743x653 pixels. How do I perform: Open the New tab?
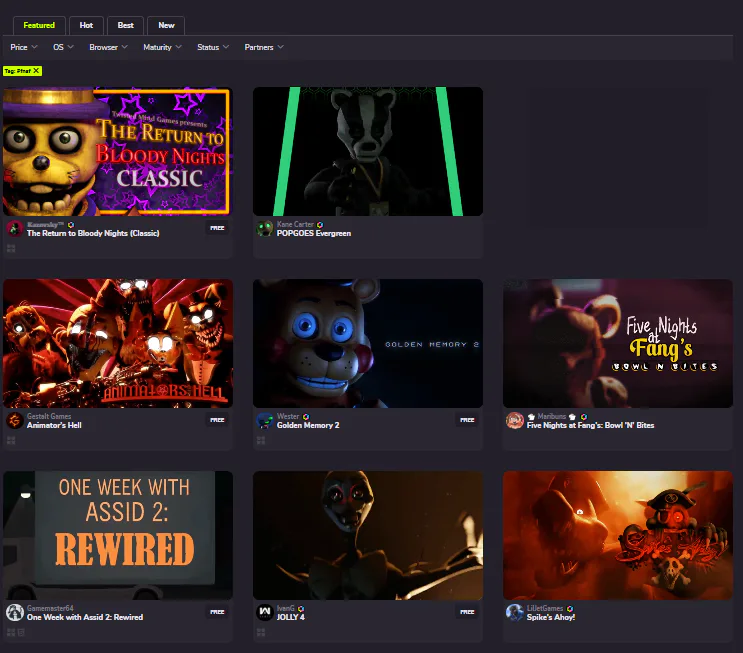tap(166, 26)
